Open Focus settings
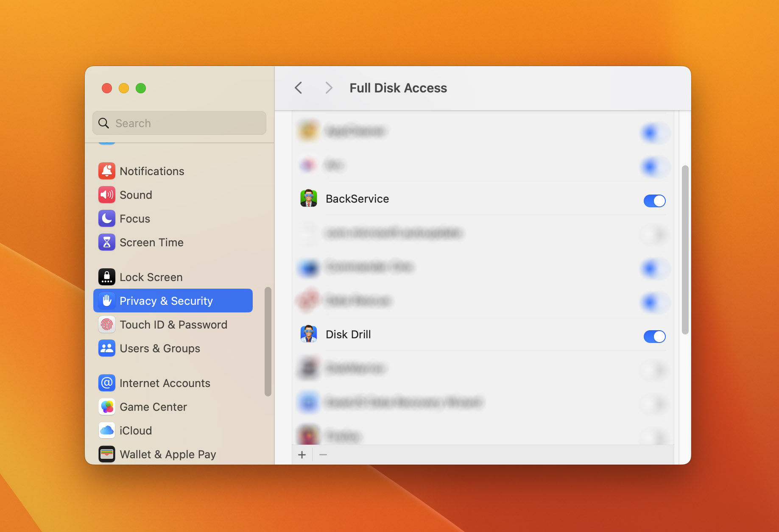The width and height of the screenshot is (779, 532). [x=134, y=218]
